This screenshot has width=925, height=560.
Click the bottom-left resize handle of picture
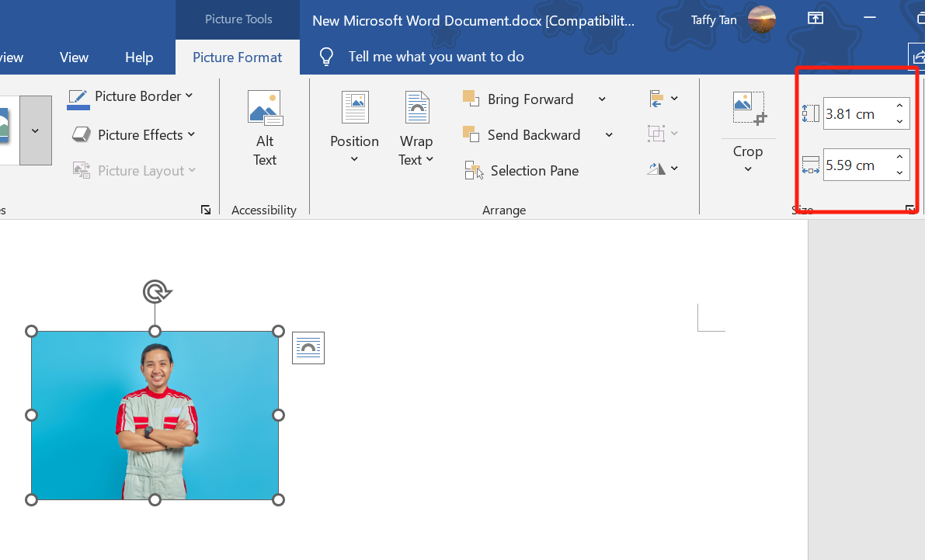click(x=31, y=500)
